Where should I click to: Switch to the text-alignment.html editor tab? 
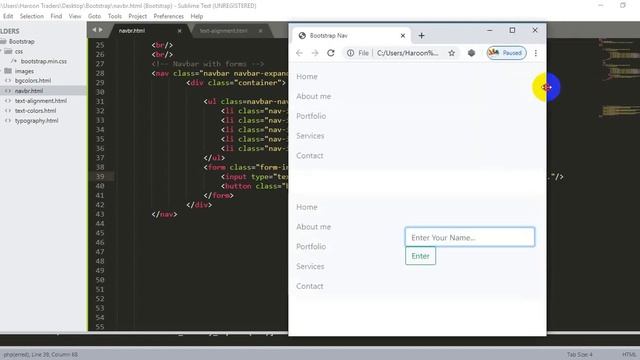[x=223, y=31]
